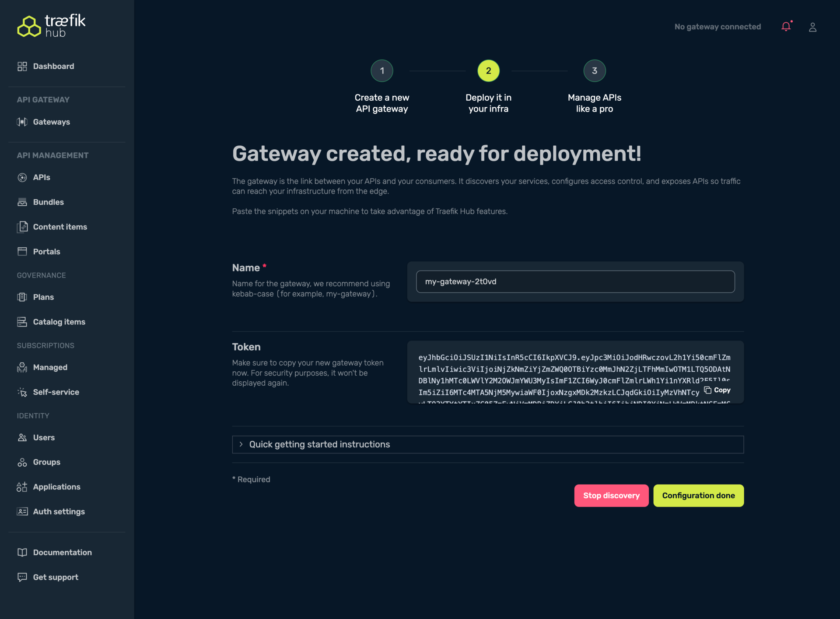
Task: Click the Users icon
Action: click(22, 437)
